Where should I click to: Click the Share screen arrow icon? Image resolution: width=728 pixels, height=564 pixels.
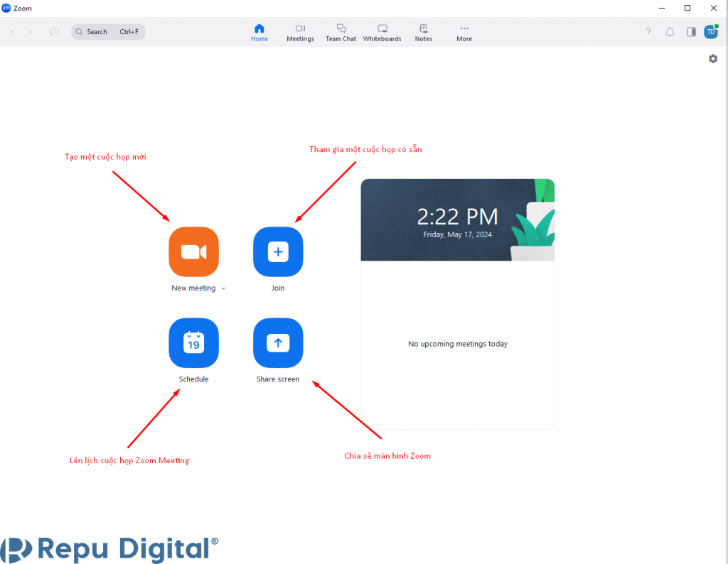(x=278, y=343)
